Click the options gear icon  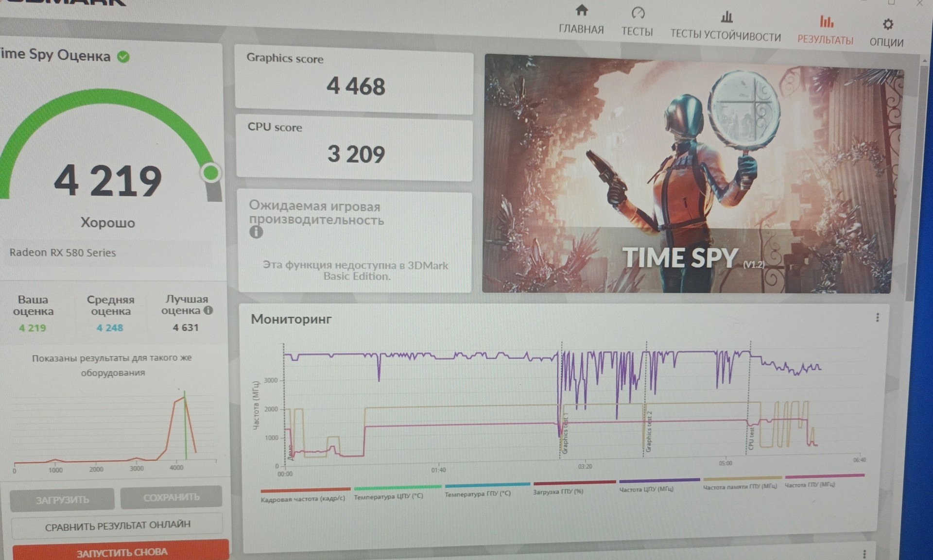(x=888, y=24)
